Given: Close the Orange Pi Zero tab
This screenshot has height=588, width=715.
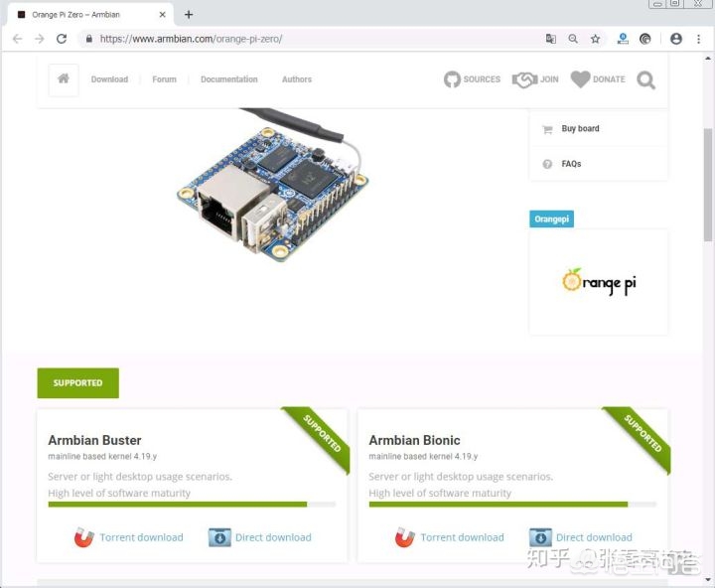Looking at the screenshot, I should (162, 15).
